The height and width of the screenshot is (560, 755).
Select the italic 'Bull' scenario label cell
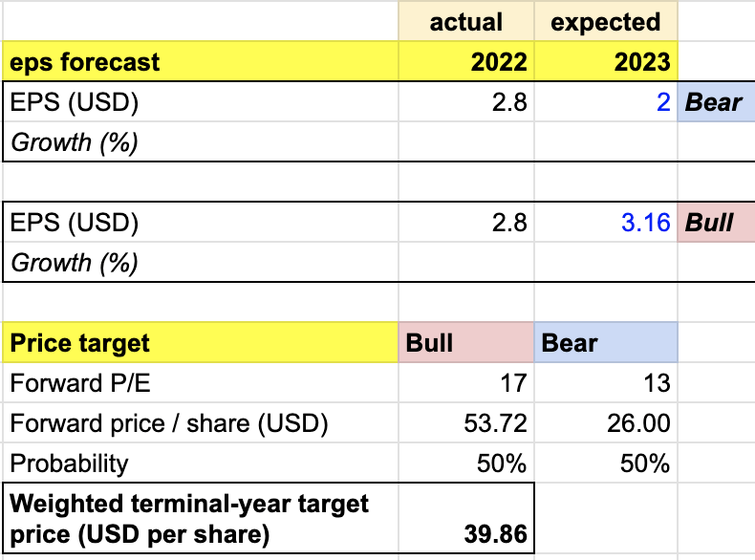715,223
